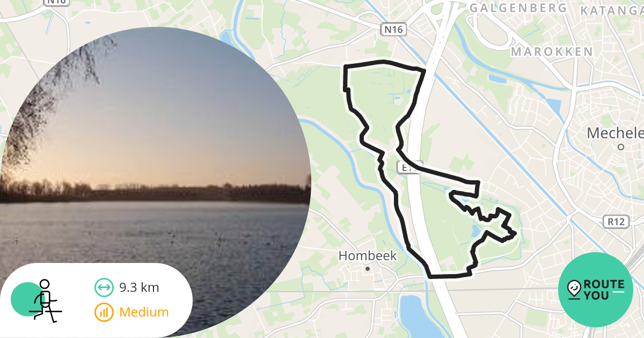
Task: Click the route's pointed eastern tip
Action: 515,233
